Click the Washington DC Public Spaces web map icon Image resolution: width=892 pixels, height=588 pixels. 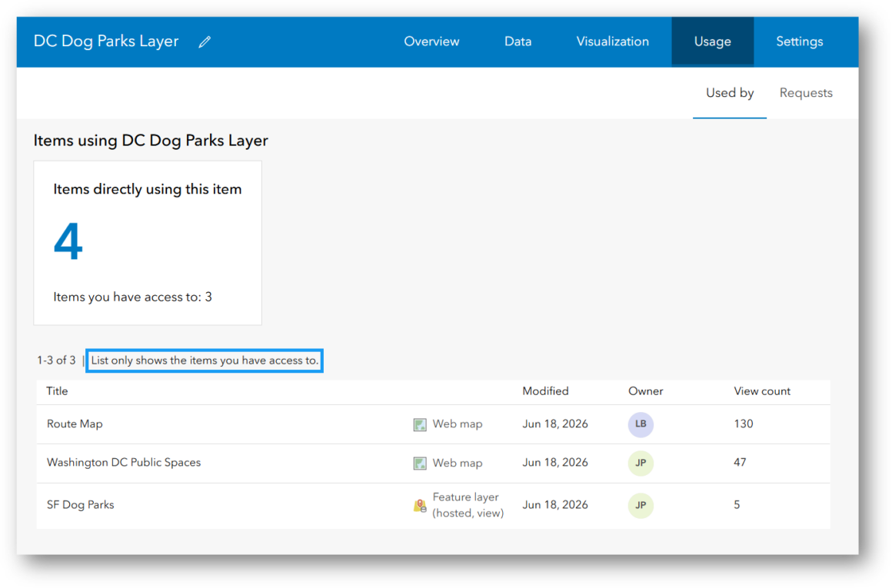coord(420,463)
